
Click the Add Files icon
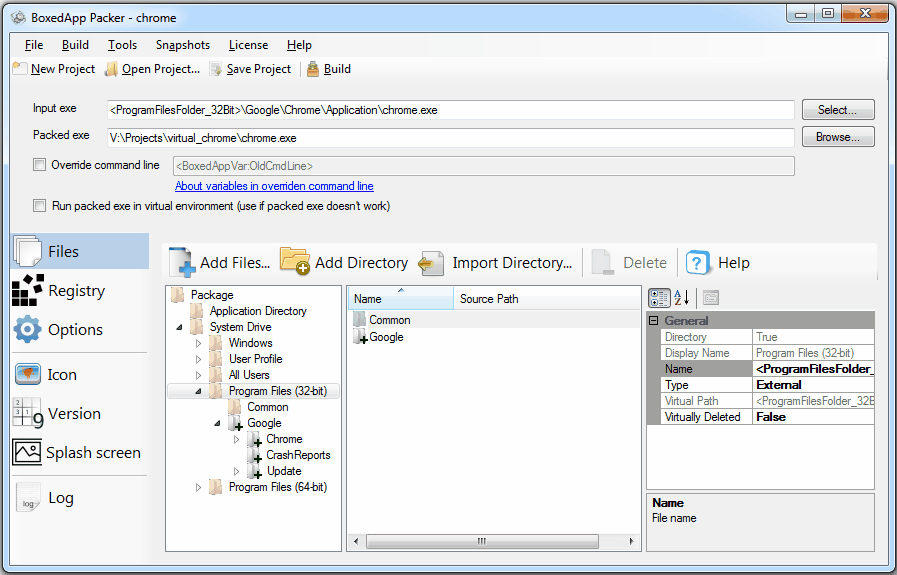[182, 263]
